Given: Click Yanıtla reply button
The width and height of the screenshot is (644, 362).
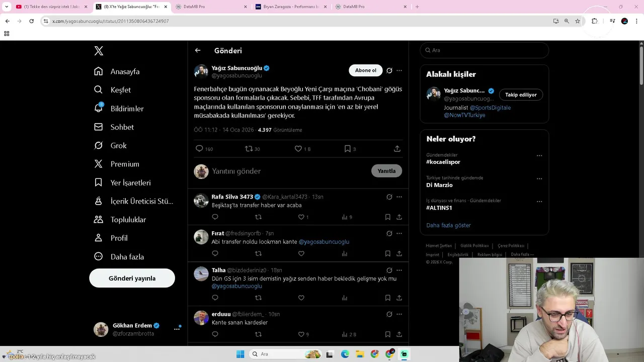Looking at the screenshot, I should (x=386, y=171).
